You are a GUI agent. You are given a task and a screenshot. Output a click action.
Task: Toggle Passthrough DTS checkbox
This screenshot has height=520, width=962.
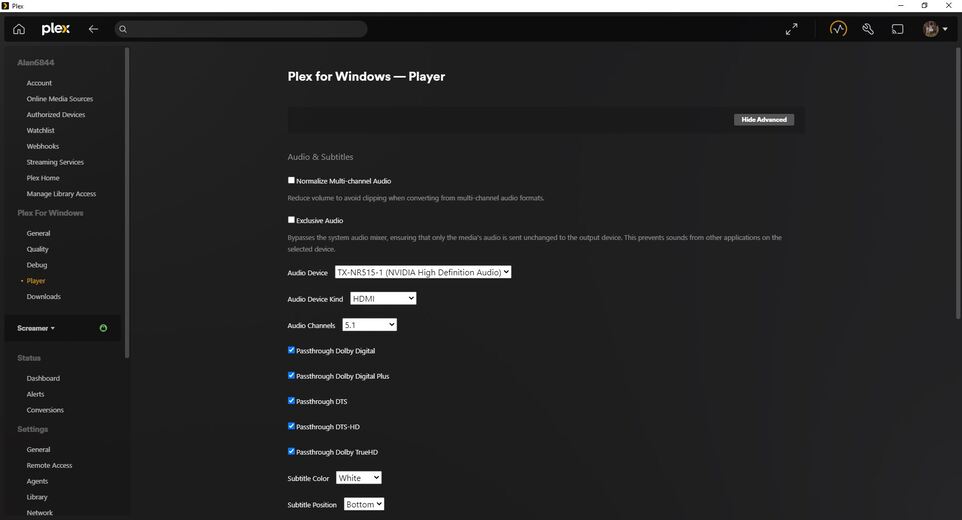(291, 400)
